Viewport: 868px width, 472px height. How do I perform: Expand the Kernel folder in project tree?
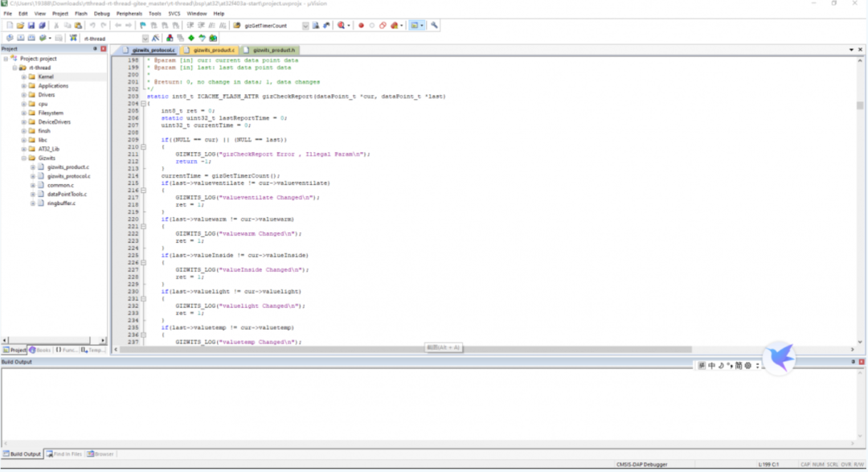pos(23,77)
